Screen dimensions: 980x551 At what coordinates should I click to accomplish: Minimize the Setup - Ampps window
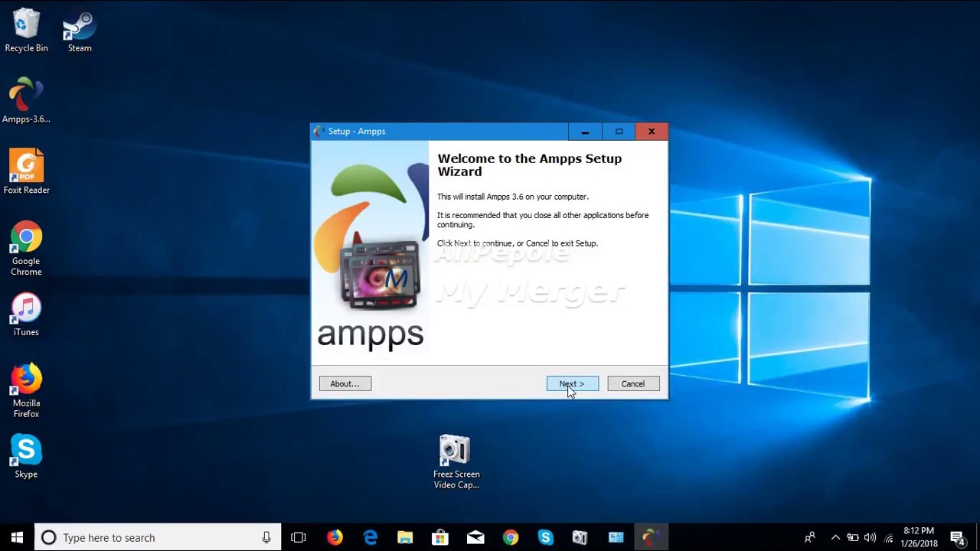click(x=585, y=132)
